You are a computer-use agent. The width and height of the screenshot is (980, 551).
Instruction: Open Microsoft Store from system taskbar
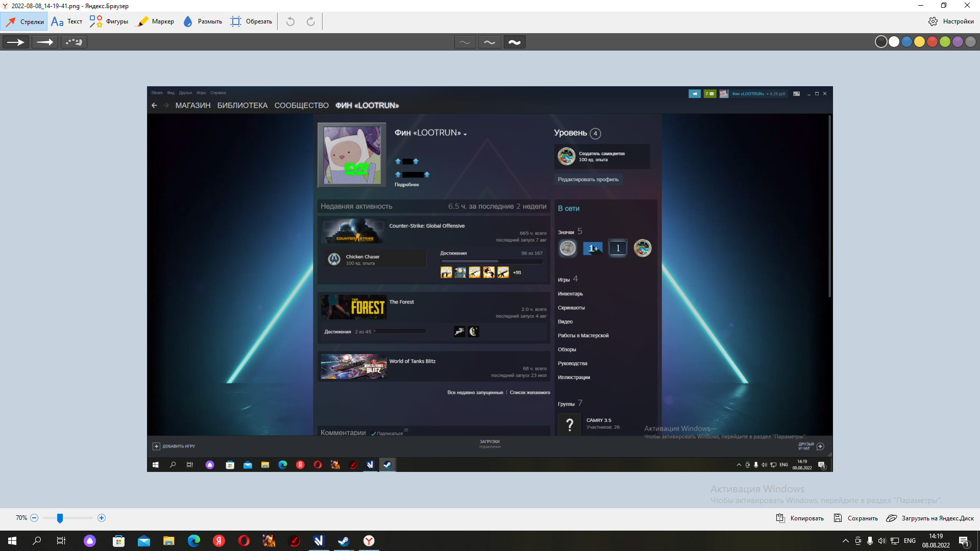click(x=119, y=541)
